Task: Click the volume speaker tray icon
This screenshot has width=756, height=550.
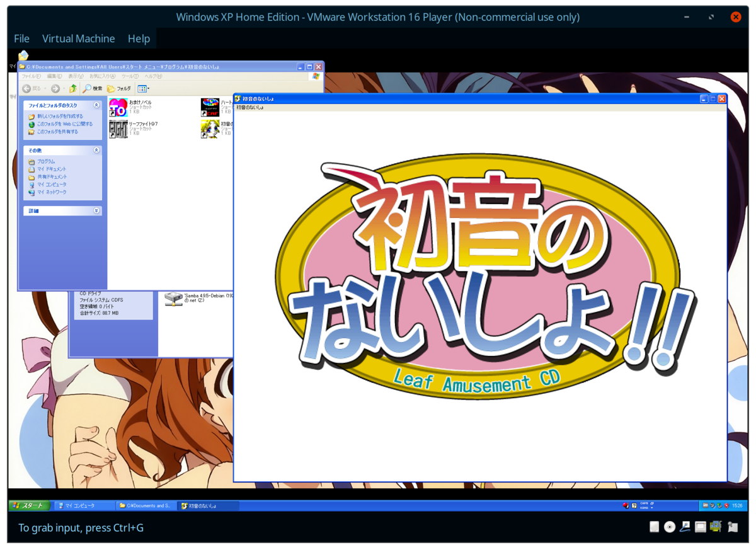Action: (x=713, y=505)
